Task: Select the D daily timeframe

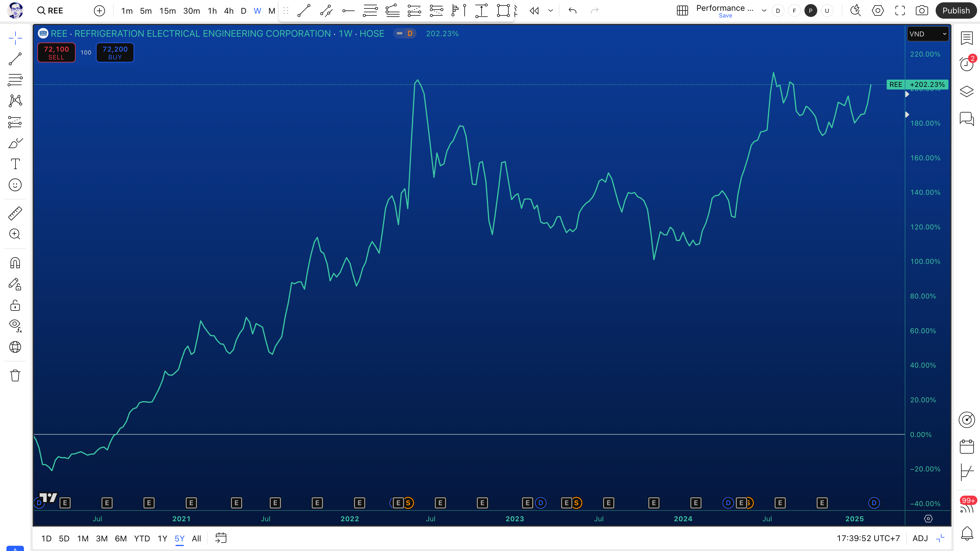Action: click(x=244, y=11)
